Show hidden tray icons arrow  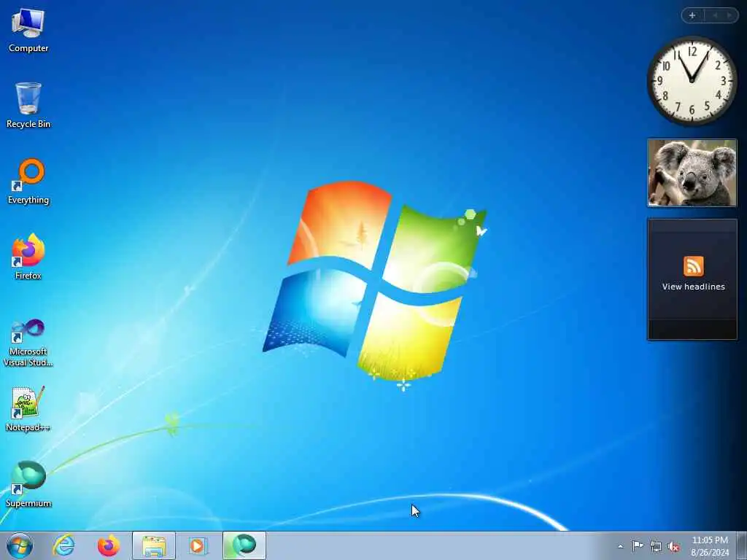620,546
